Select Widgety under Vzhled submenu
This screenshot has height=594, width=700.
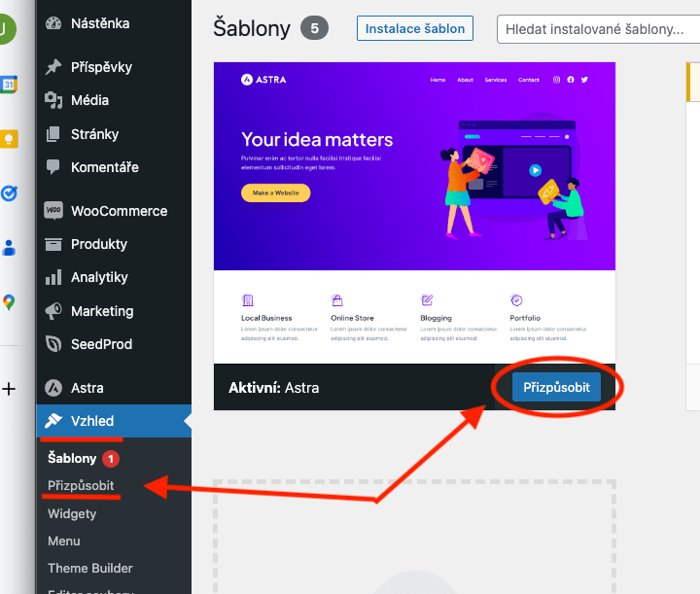[x=72, y=513]
